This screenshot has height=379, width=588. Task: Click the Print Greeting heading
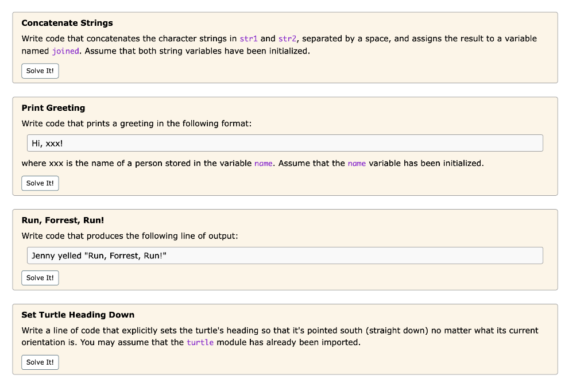[53, 108]
